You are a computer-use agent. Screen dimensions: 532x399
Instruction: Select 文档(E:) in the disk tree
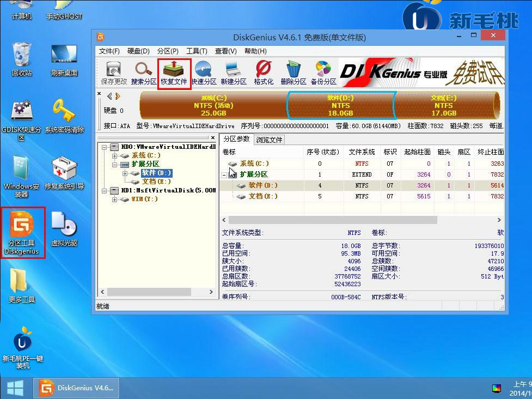click(156, 182)
